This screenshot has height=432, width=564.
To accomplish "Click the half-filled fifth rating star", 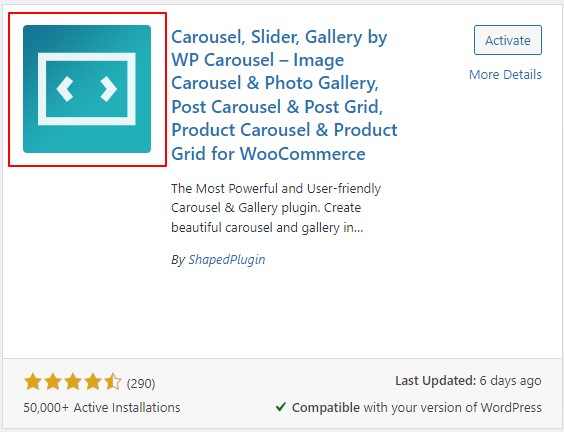I will 113,382.
